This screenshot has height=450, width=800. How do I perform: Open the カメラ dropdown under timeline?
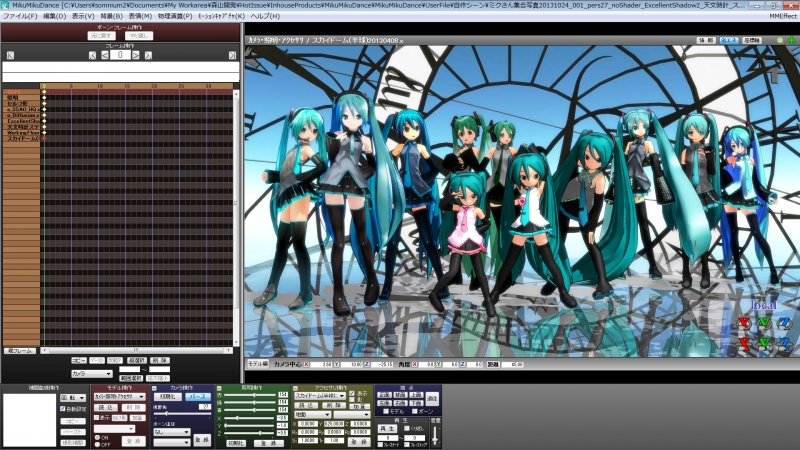(91, 373)
